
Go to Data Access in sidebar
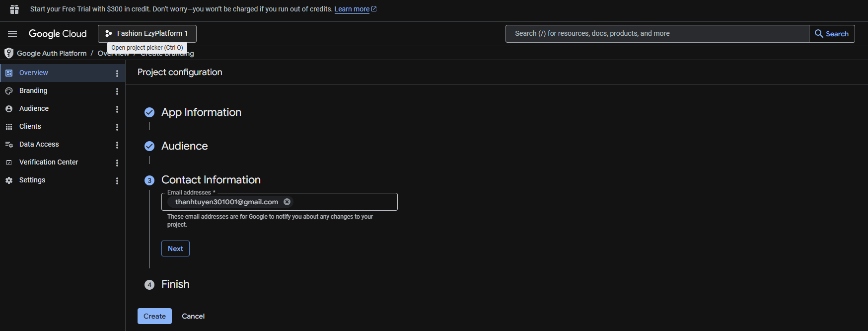click(39, 144)
